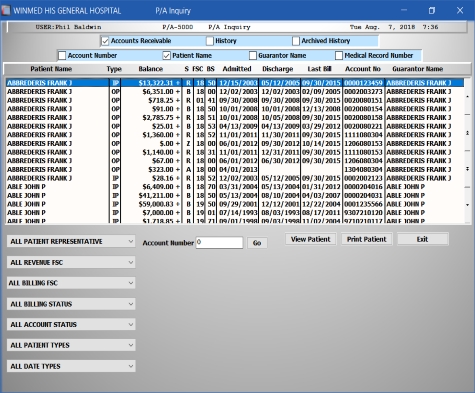475x393 pixels.
Task: Open the ALL REVENUE FSC dropdown
Action: [x=71, y=262]
